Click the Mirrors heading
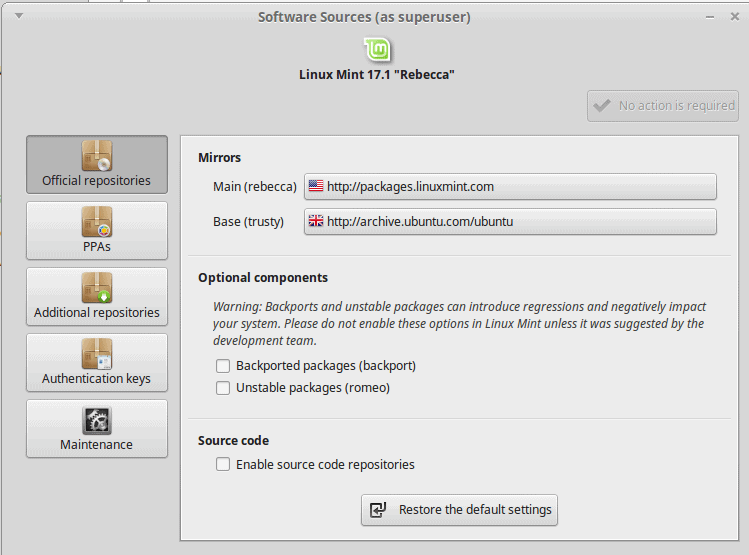 coord(220,158)
